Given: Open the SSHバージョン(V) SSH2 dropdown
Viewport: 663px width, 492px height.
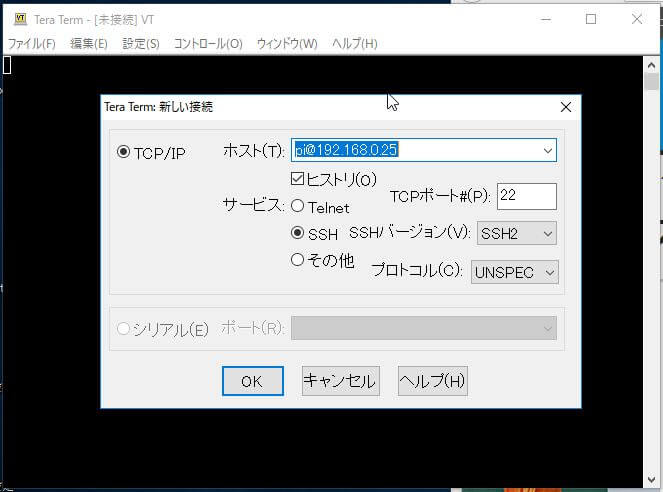Looking at the screenshot, I should point(517,233).
